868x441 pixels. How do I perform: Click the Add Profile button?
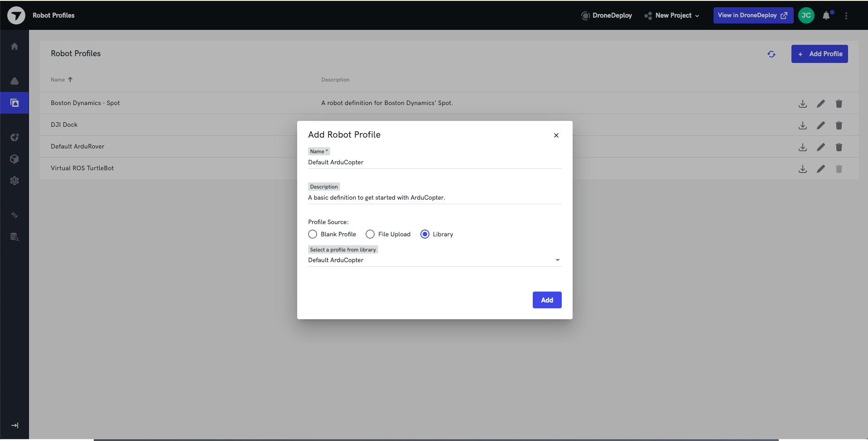pos(819,54)
